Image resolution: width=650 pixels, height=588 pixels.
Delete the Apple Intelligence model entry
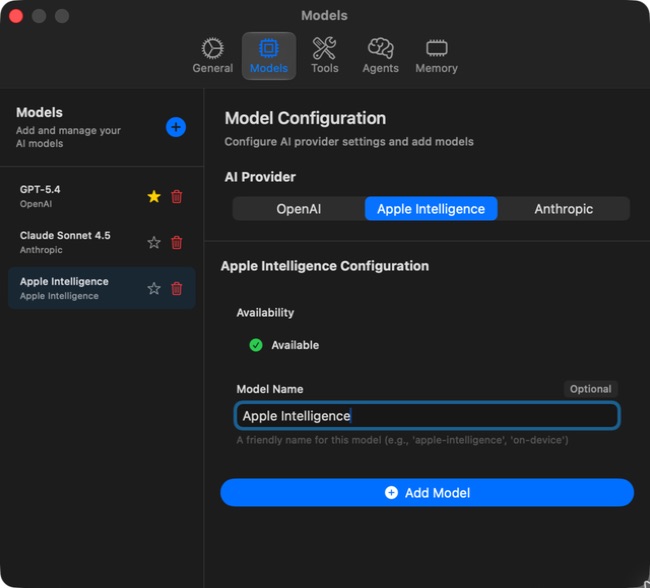(x=177, y=288)
